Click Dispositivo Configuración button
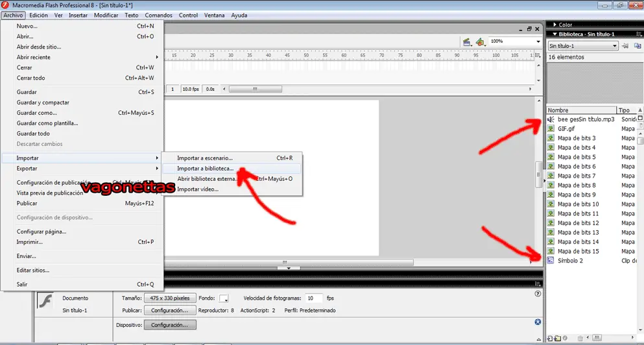Screen dimensions: 644x345 pyautogui.click(x=170, y=325)
